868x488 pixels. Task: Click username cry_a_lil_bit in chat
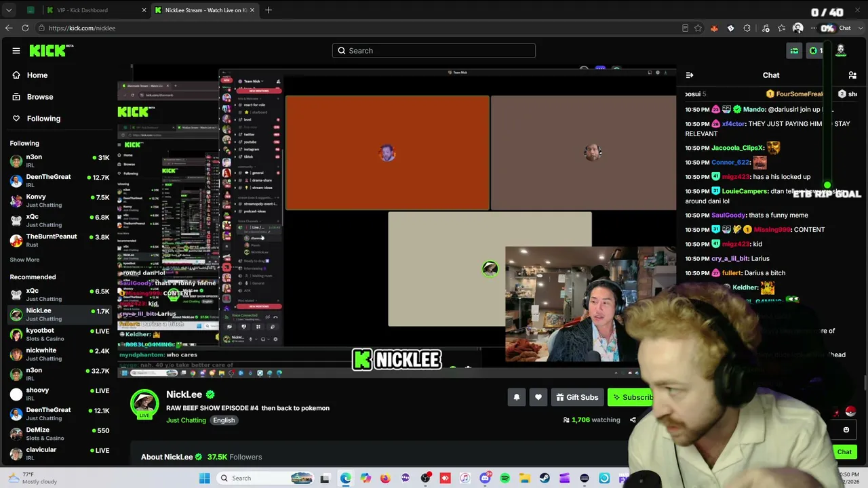[730, 258]
